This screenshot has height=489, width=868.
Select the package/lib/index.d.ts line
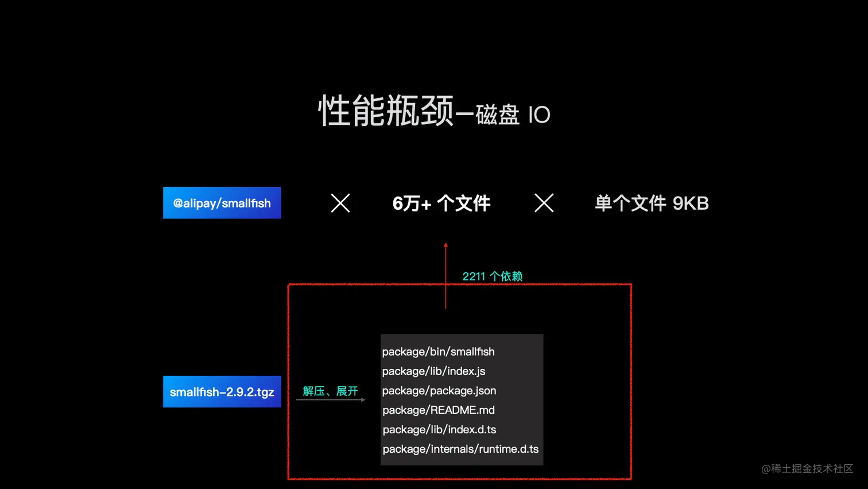[x=439, y=430]
